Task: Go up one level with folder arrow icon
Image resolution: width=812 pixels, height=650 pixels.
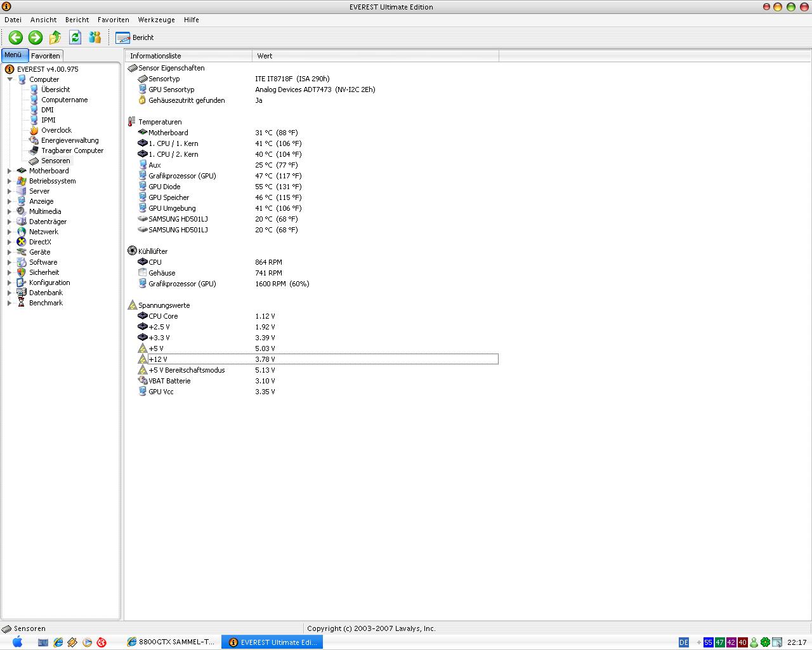Action: tap(55, 37)
